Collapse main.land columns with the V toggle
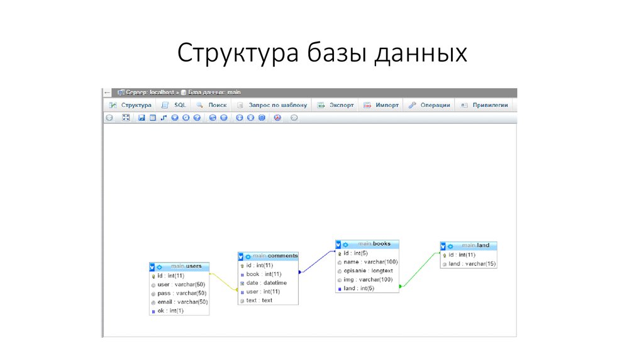The width and height of the screenshot is (644, 361). [443, 247]
